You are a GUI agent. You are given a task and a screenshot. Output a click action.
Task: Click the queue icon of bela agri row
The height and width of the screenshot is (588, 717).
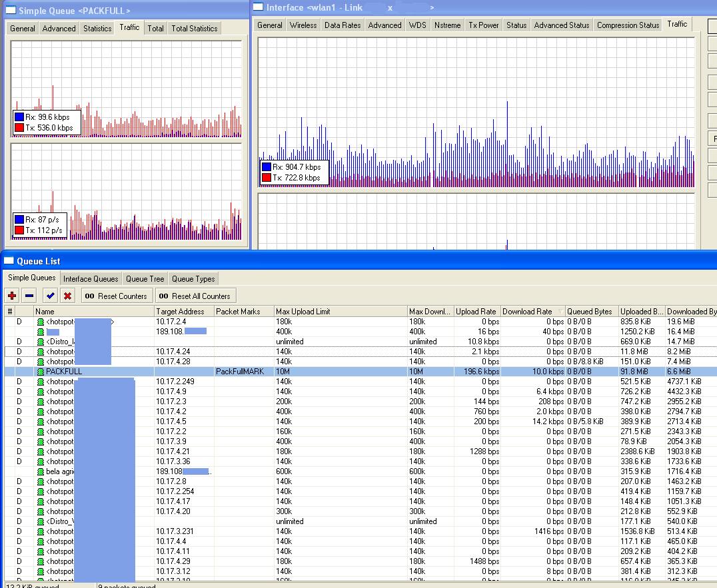[41, 471]
